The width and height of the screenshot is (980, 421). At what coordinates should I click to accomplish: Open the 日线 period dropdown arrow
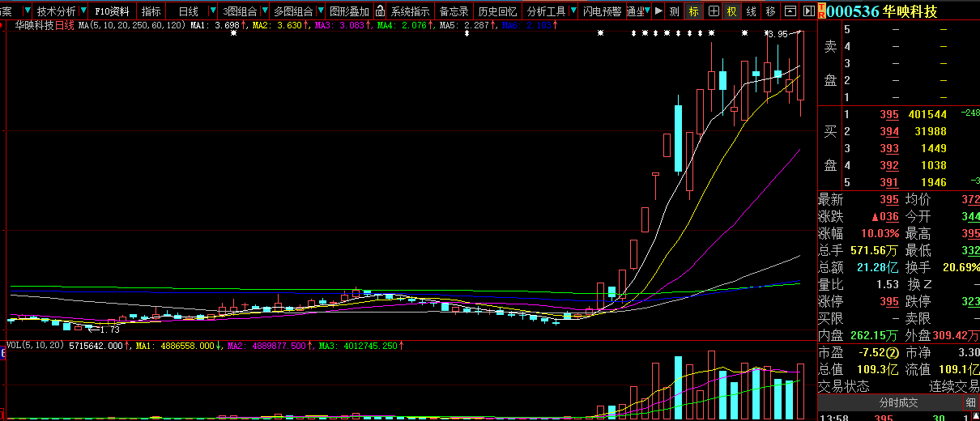pos(212,11)
